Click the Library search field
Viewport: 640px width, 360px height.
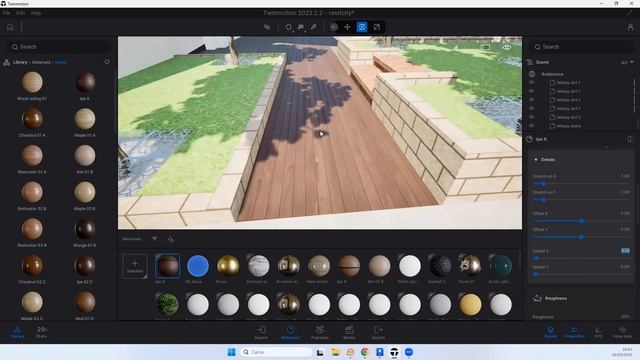[x=59, y=47]
